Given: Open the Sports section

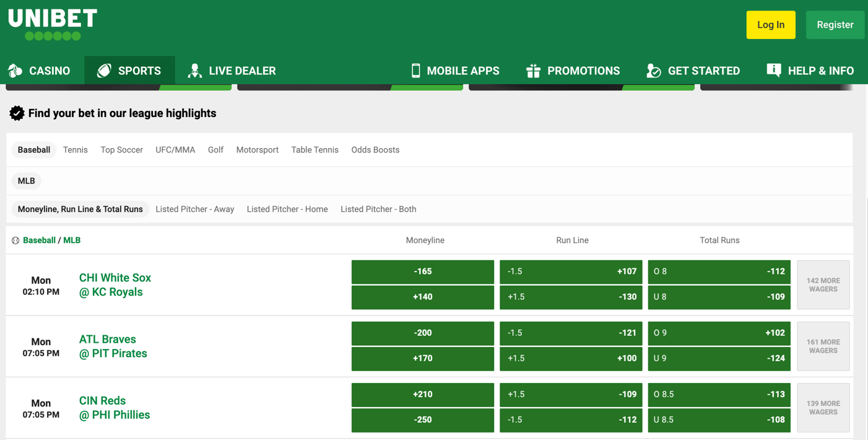Looking at the screenshot, I should tap(129, 71).
